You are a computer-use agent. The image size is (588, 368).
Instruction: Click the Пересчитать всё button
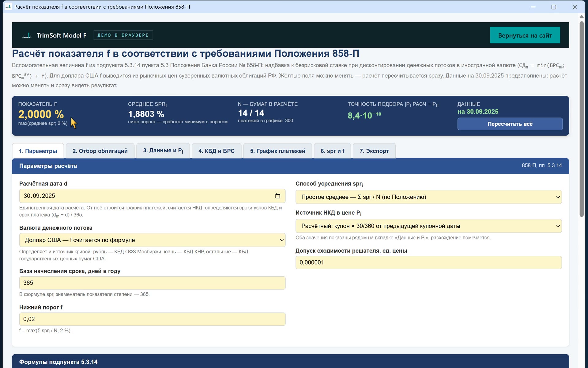point(510,124)
